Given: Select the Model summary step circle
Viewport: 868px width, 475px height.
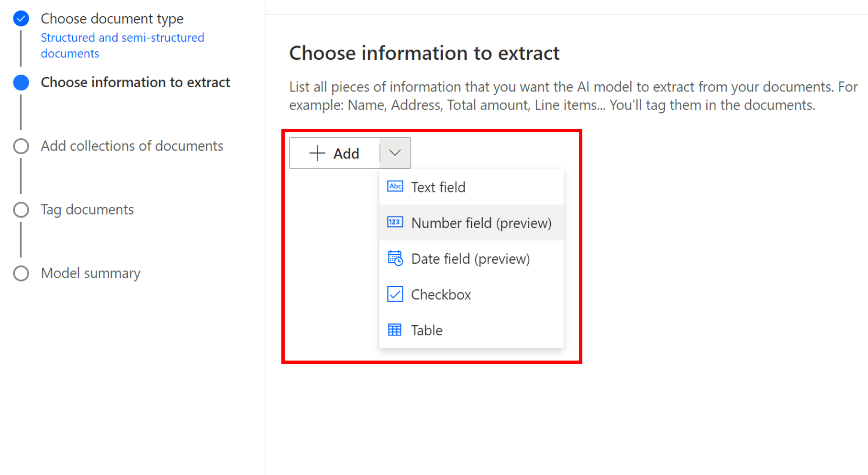Looking at the screenshot, I should pos(21,273).
